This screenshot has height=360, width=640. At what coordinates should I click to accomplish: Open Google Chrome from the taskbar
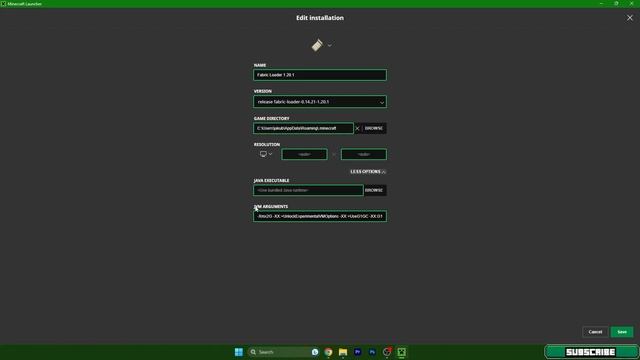coord(328,352)
